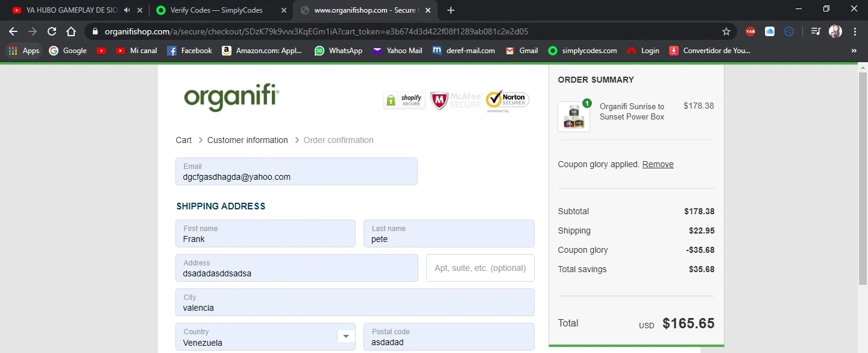Open the WhatsApp bookmark

click(x=339, y=51)
